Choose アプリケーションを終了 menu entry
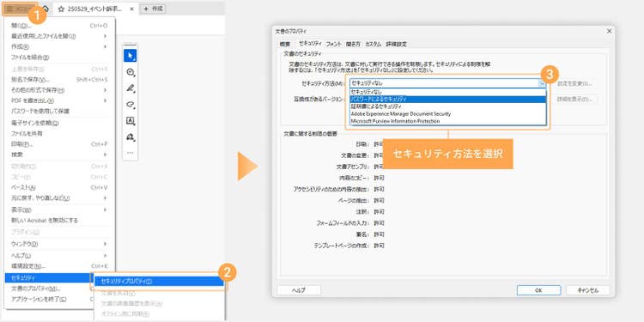 (49, 299)
